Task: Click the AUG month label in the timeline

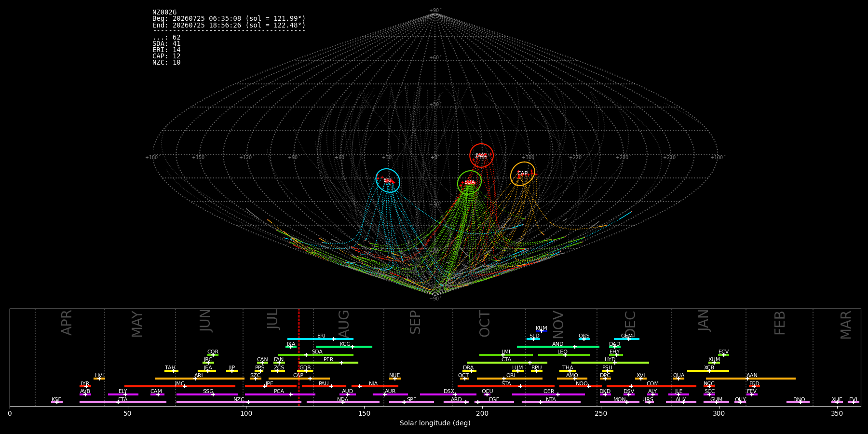Action: (344, 324)
